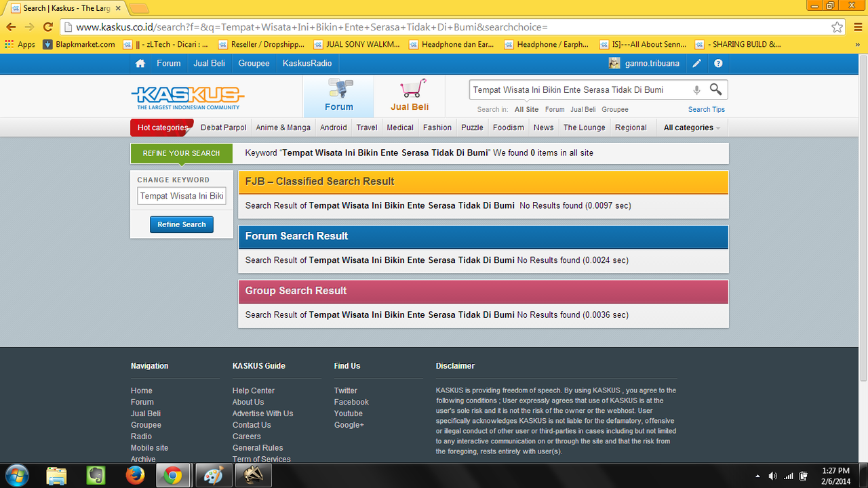Open the Foodism category
Screen dimensions: 868x488
point(509,127)
